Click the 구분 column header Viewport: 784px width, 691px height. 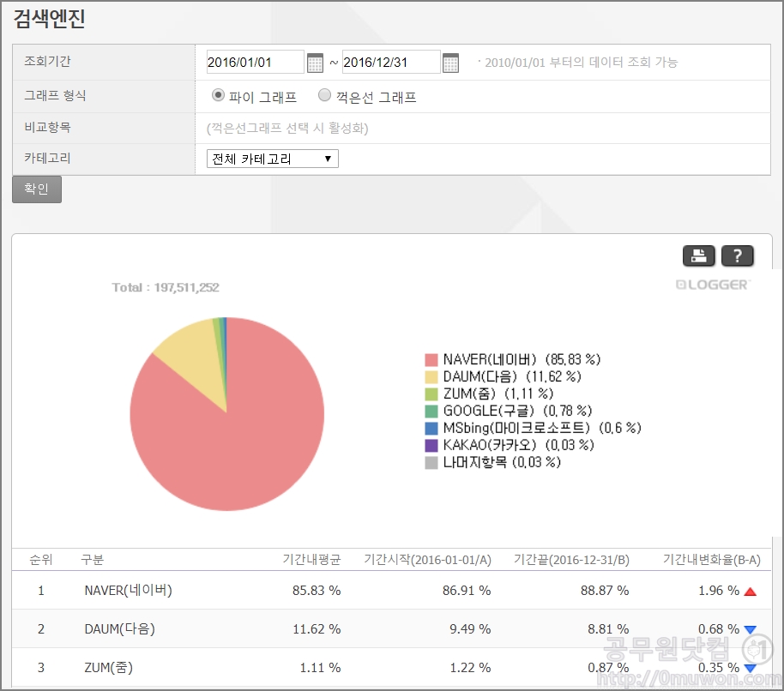93,560
